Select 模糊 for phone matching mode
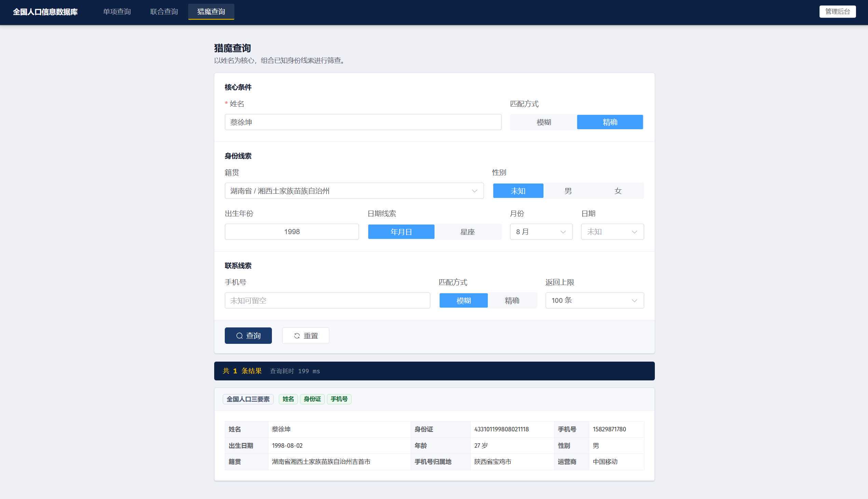Viewport: 868px width, 499px height. 464,300
